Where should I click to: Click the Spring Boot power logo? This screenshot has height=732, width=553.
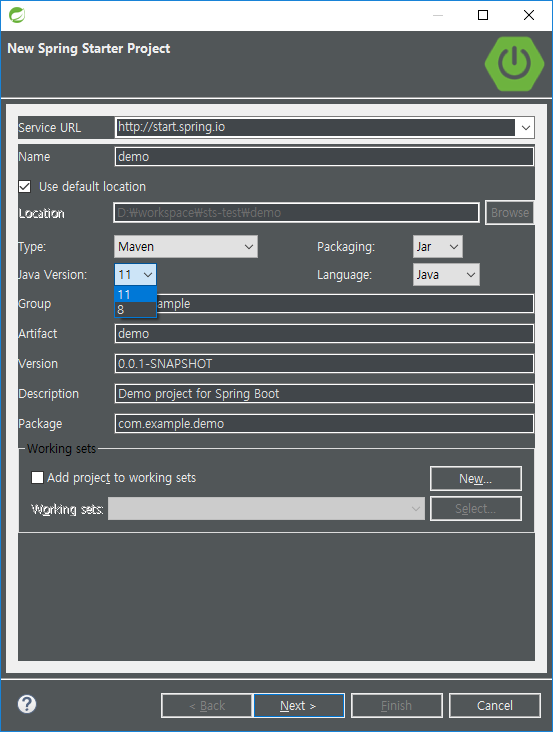tap(514, 63)
